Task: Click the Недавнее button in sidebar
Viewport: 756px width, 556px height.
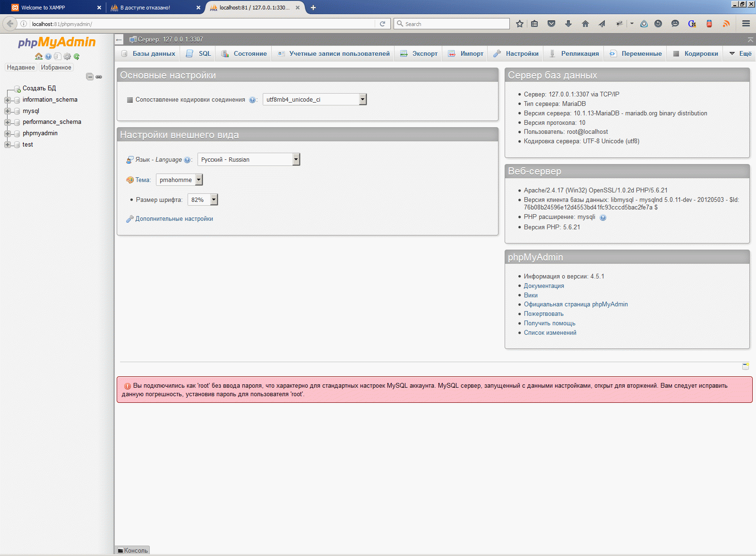Action: [21, 67]
